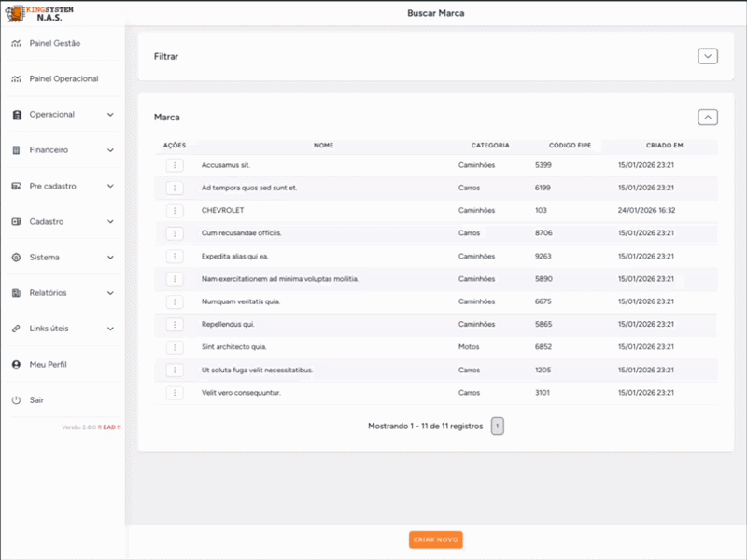Click three-dot icon beside Expedita alias qui ea
The image size is (747, 560).
(x=175, y=256)
